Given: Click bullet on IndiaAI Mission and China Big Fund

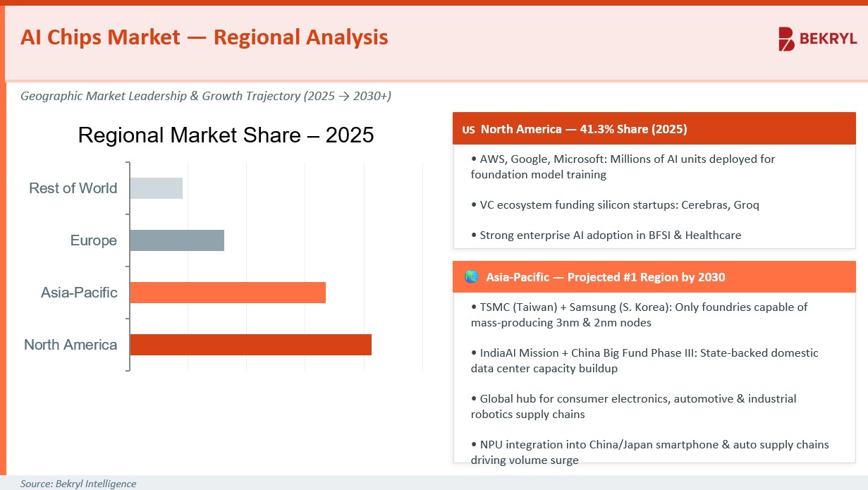Looking at the screenshot, I should coord(644,360).
